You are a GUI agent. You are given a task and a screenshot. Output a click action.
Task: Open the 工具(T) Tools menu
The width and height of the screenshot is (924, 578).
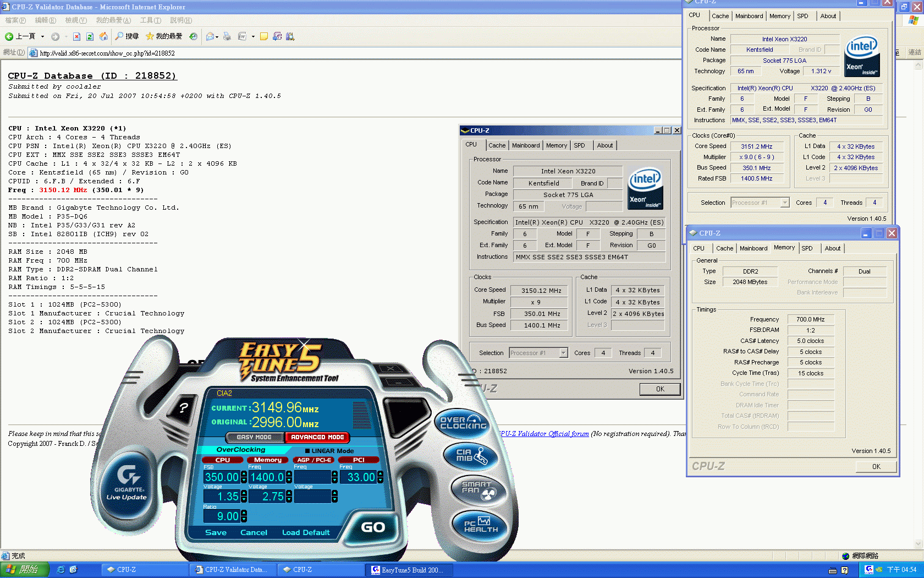[x=150, y=20]
